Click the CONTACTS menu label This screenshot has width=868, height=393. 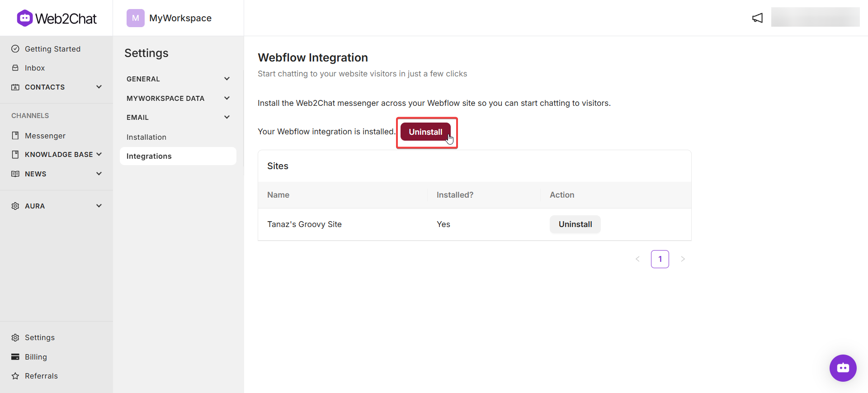pos(45,87)
